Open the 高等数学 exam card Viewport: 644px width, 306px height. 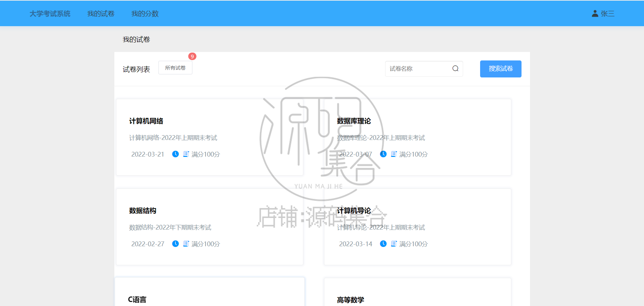pyautogui.click(x=418, y=292)
